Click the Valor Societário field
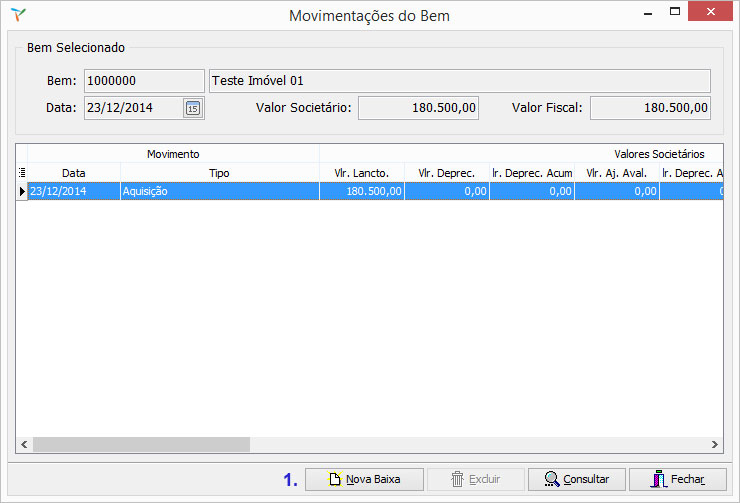 click(419, 108)
